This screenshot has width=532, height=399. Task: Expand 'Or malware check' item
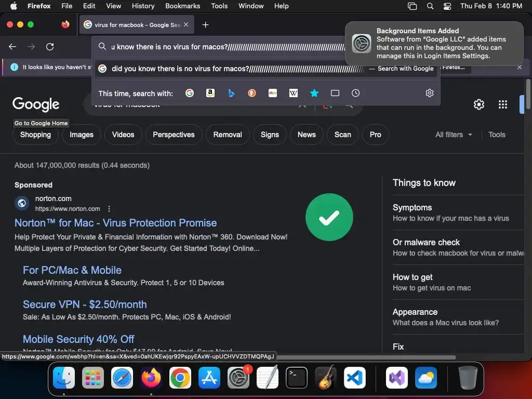coord(458,247)
